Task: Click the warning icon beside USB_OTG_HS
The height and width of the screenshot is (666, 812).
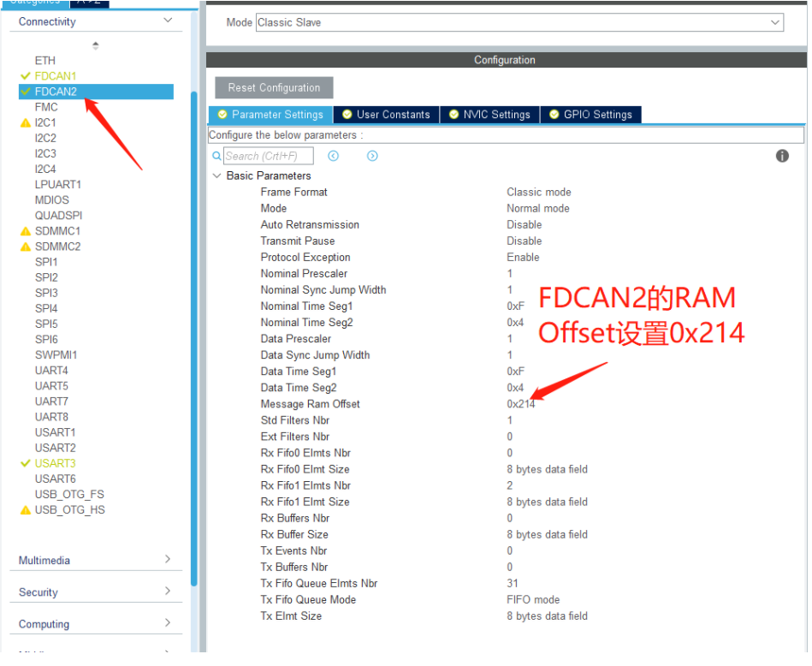Action: 27,509
